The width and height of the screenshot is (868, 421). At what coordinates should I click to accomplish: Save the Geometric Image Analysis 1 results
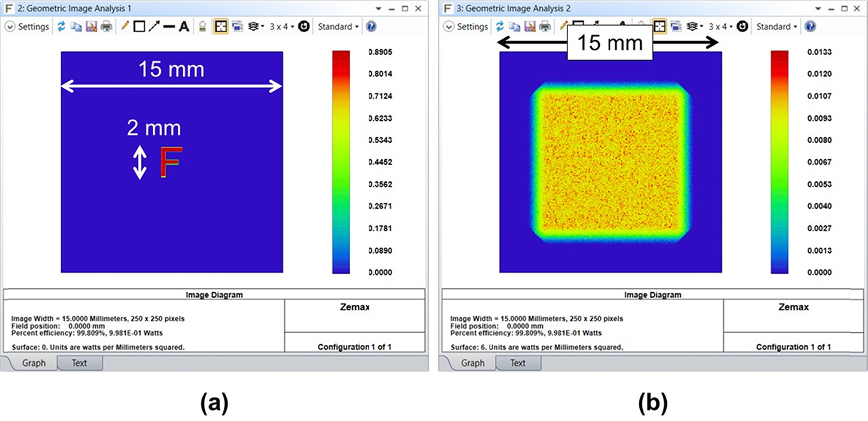(x=93, y=26)
